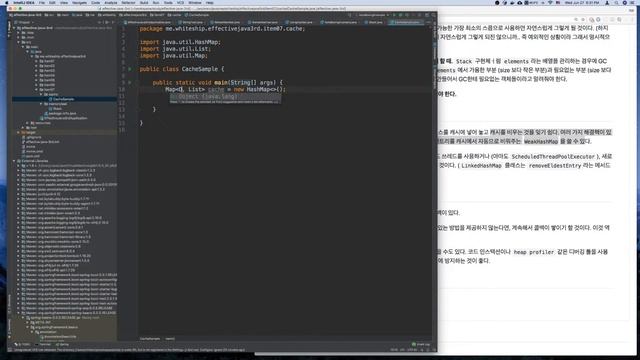Viewport: 640px width, 360px height.
Task: Click the main() breadcrumb at editor bottom
Action: (170, 339)
